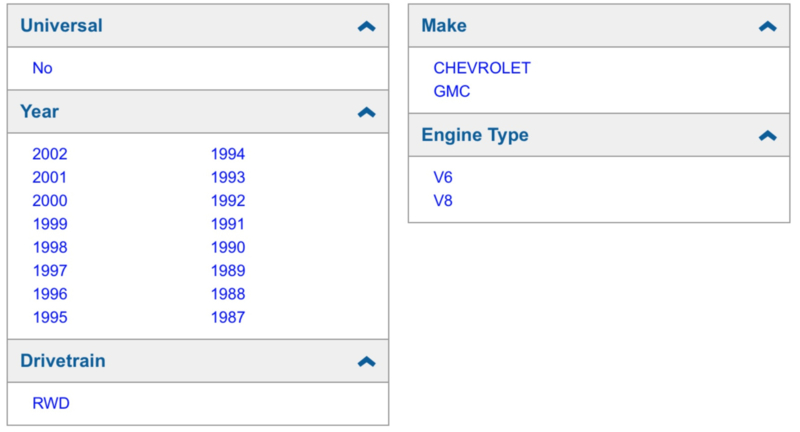Filter by year 1990

point(228,247)
